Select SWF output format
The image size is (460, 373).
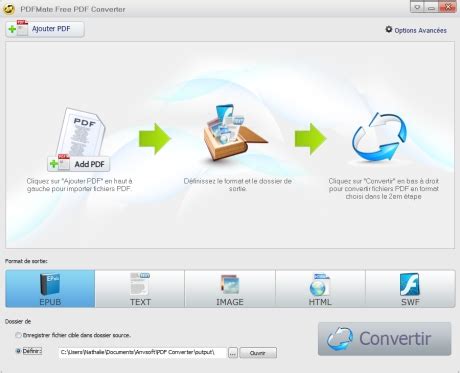tap(410, 289)
